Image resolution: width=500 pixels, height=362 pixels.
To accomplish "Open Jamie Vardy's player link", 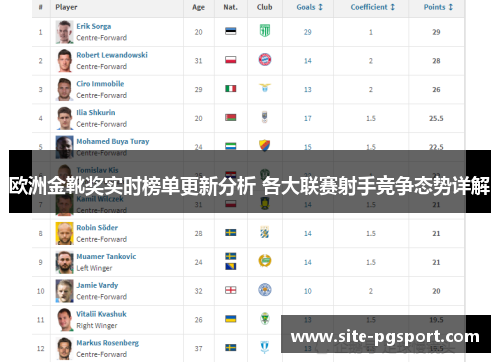I will (97, 285).
